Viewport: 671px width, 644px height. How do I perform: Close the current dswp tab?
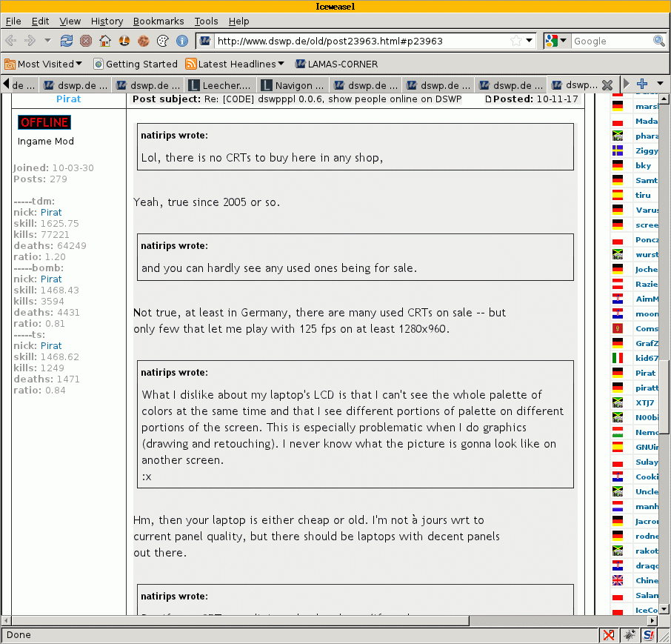pyautogui.click(x=607, y=84)
